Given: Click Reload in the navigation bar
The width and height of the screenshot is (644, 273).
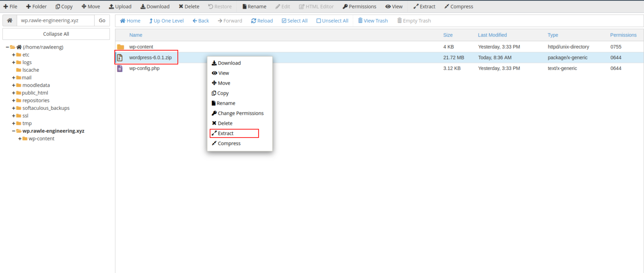Looking at the screenshot, I should (x=254, y=21).
